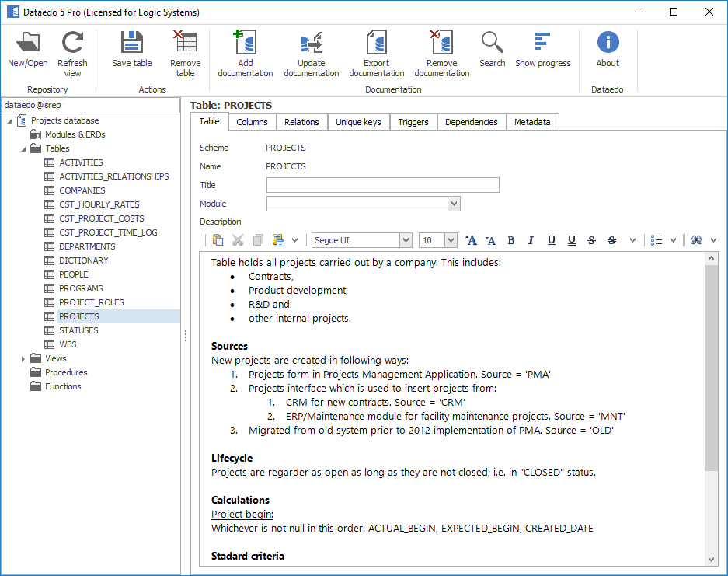Image resolution: width=728 pixels, height=576 pixels.
Task: Open the Search tool
Action: pos(492,44)
